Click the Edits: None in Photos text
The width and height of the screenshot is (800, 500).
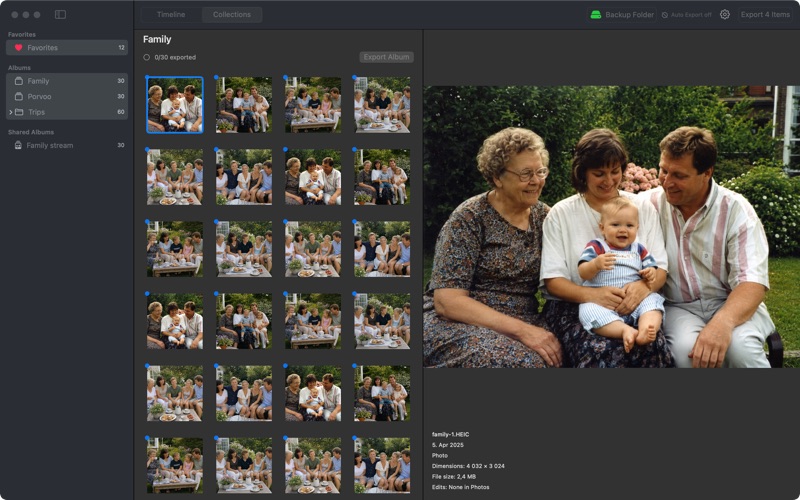point(460,487)
